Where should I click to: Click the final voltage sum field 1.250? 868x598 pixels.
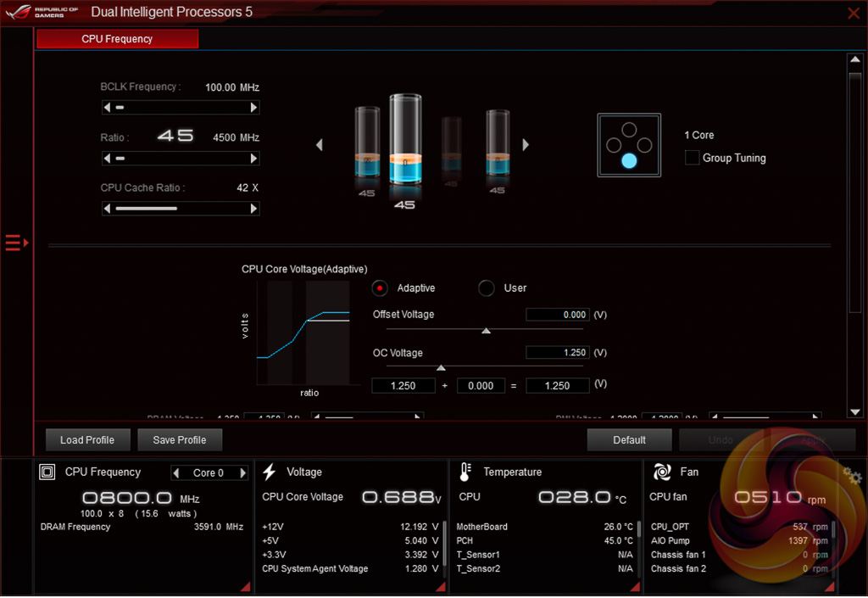pyautogui.click(x=558, y=386)
